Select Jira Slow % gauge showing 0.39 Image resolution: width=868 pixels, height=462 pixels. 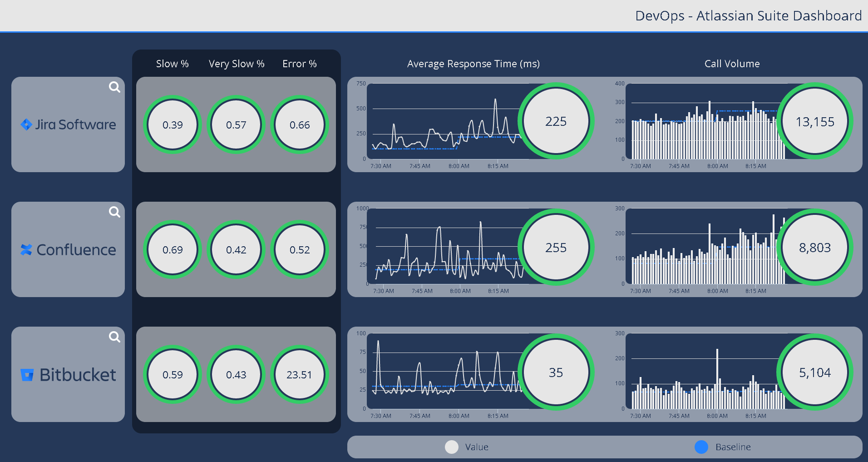[x=173, y=124]
